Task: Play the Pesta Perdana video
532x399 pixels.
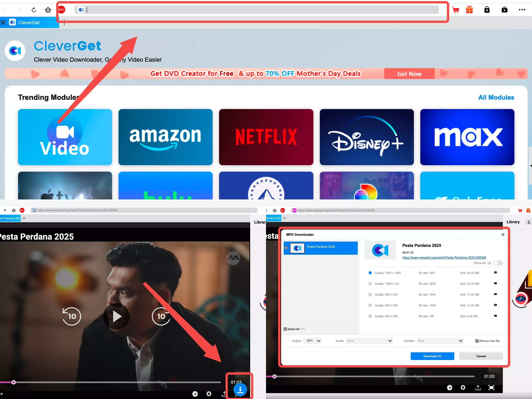Action: [117, 316]
